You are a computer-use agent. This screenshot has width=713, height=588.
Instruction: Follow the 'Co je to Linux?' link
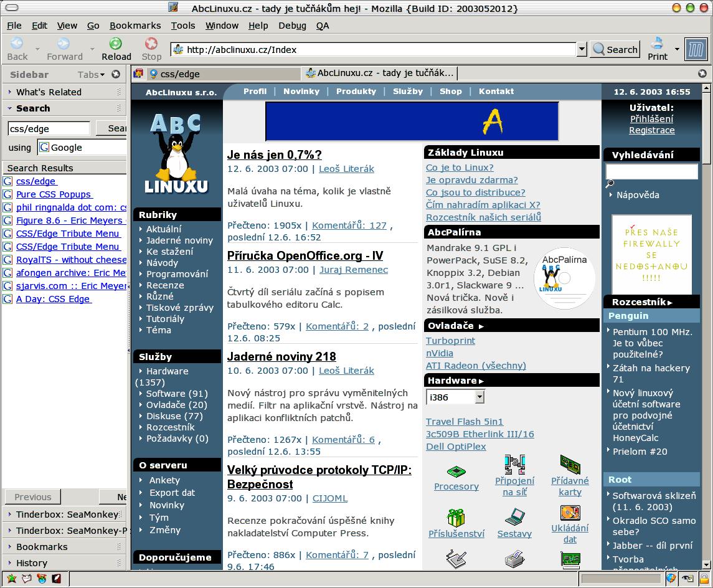460,168
